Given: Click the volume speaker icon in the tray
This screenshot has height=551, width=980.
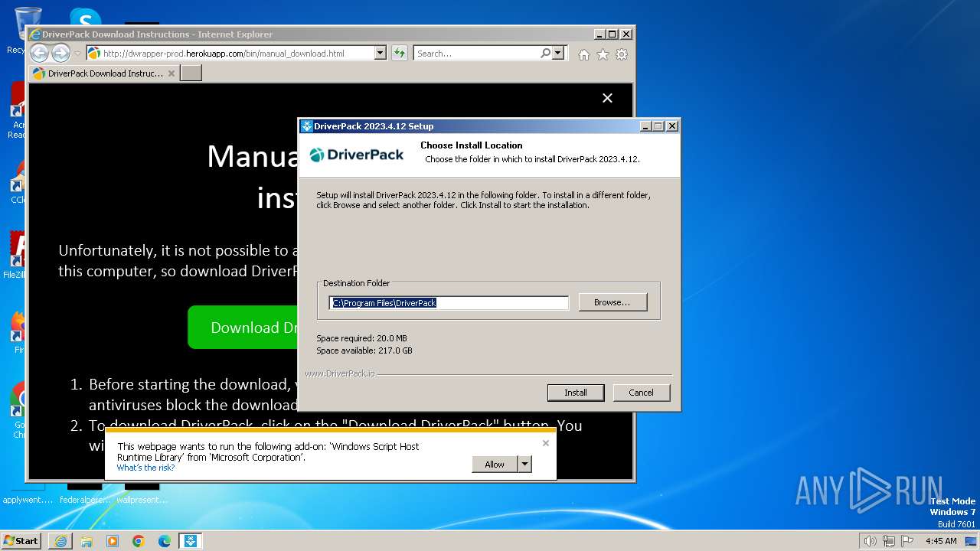Looking at the screenshot, I should tap(871, 541).
